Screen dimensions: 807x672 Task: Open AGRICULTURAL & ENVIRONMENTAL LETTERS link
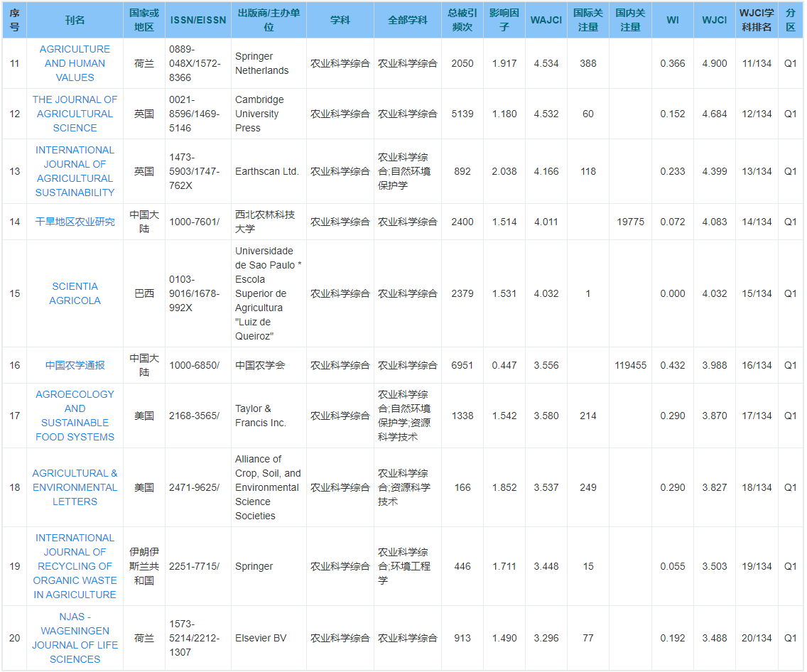point(75,487)
